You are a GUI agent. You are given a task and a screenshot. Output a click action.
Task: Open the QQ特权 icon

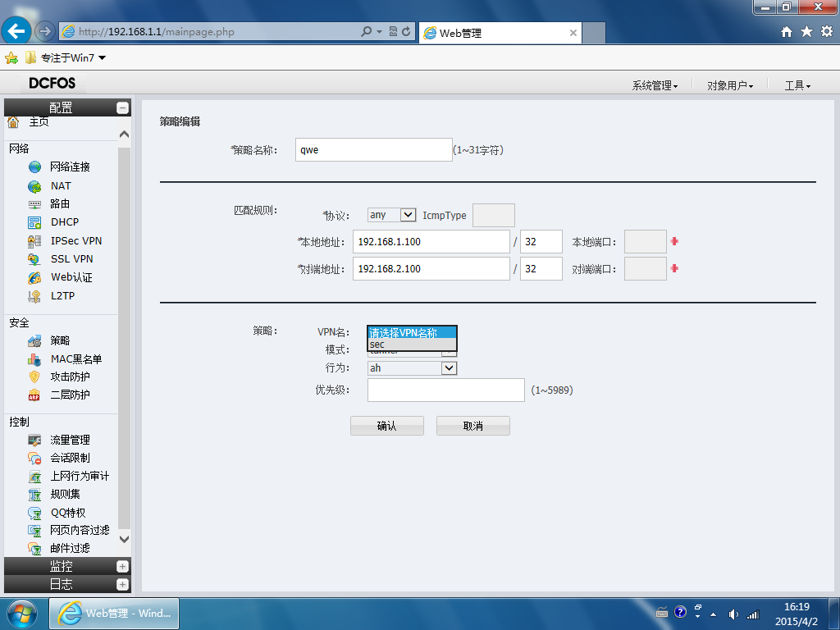[34, 514]
